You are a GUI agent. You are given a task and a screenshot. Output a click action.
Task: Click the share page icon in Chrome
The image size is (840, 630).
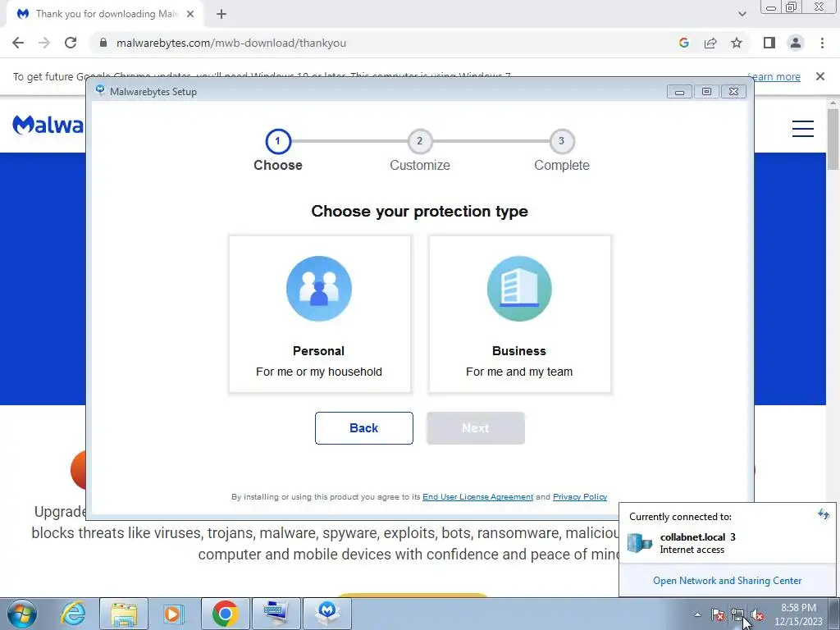click(710, 43)
